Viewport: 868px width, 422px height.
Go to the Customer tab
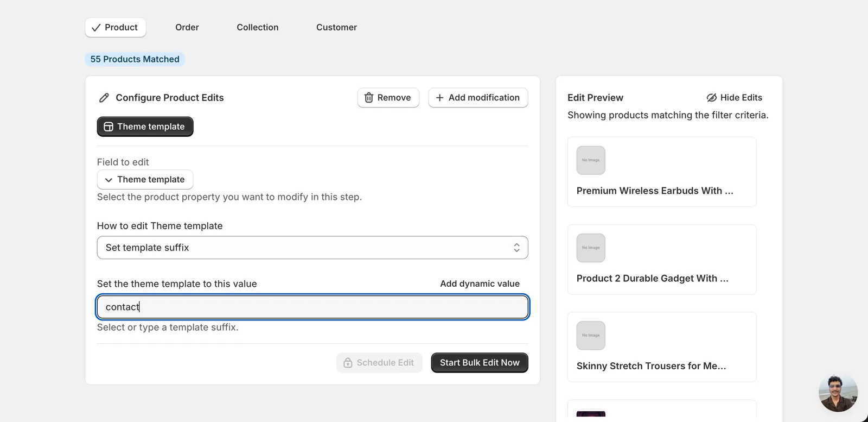pyautogui.click(x=336, y=27)
